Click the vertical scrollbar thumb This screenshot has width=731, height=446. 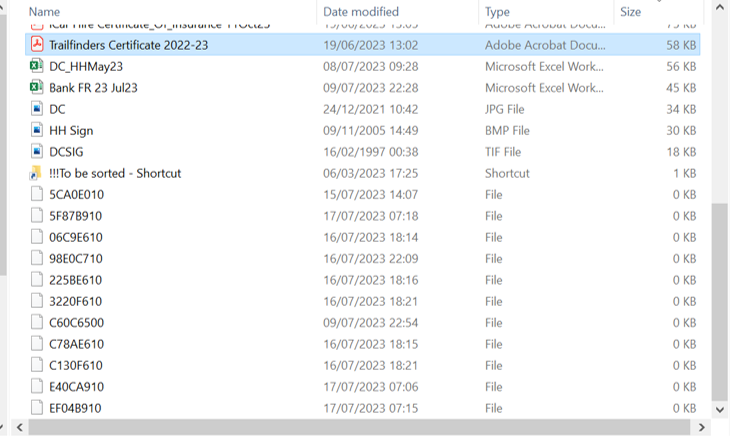[719, 300]
